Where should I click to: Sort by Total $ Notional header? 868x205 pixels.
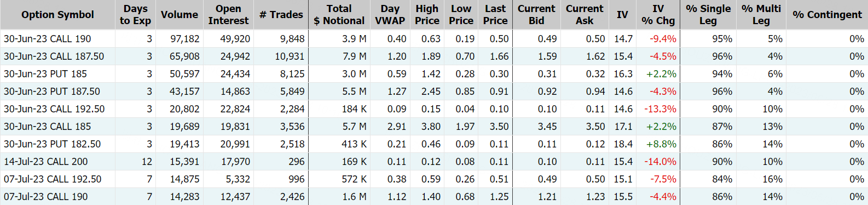[x=339, y=15]
